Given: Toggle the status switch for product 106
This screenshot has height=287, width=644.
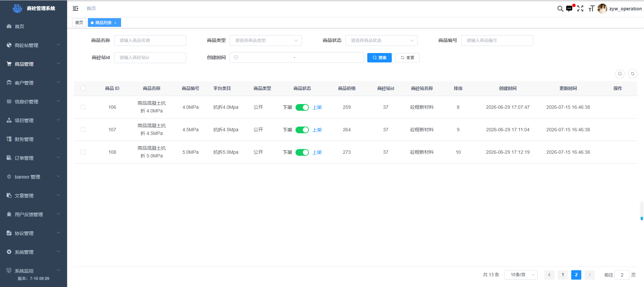Looking at the screenshot, I should click(x=302, y=107).
